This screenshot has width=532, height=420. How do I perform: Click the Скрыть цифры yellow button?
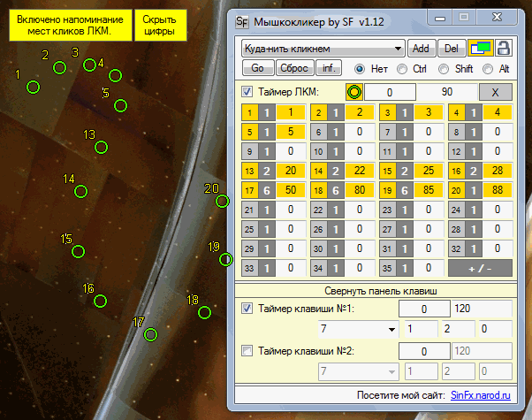(x=158, y=24)
